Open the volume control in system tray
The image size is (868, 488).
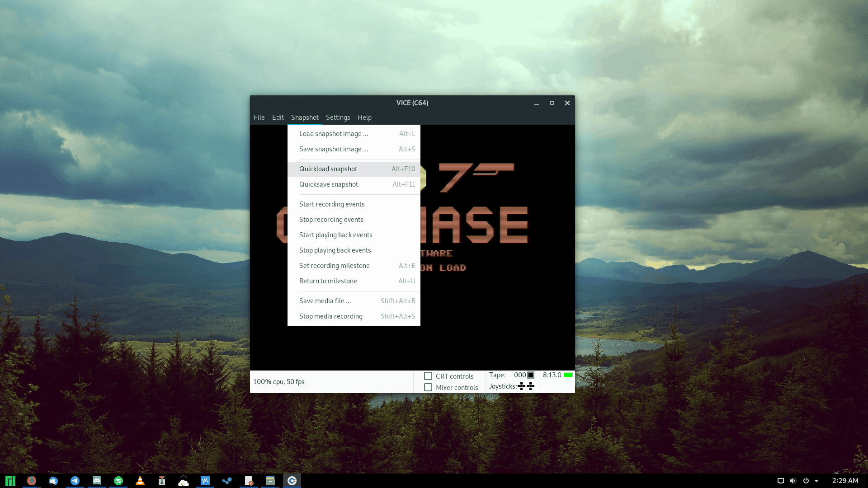pyautogui.click(x=793, y=481)
